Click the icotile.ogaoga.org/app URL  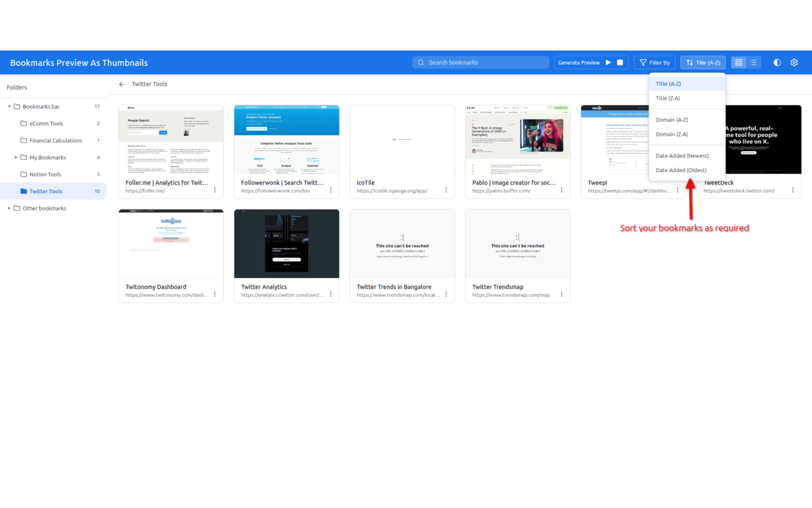(x=392, y=190)
